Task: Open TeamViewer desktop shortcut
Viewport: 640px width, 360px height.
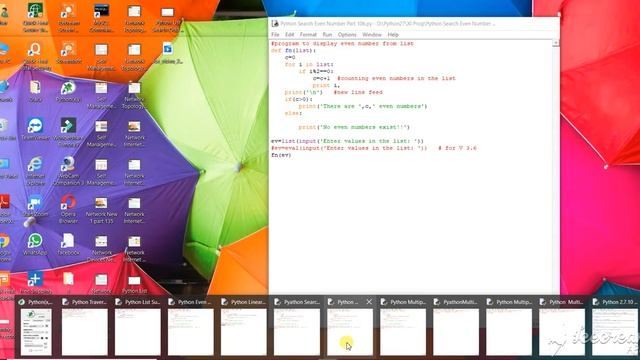Action: (x=35, y=130)
